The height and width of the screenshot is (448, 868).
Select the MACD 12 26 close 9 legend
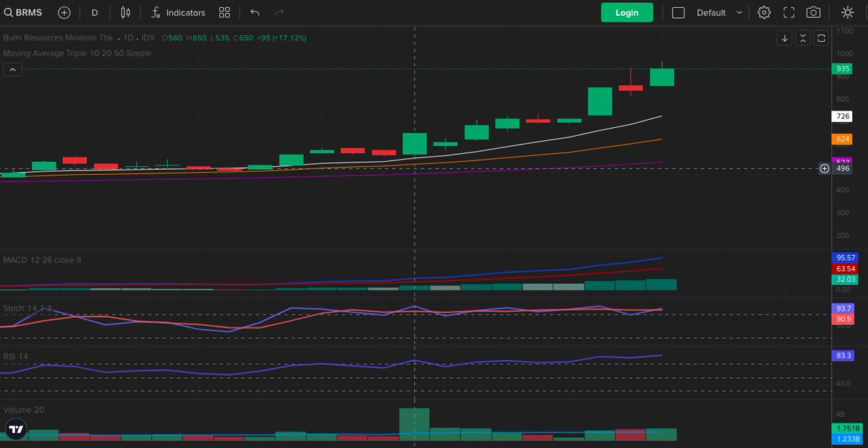[x=42, y=259]
